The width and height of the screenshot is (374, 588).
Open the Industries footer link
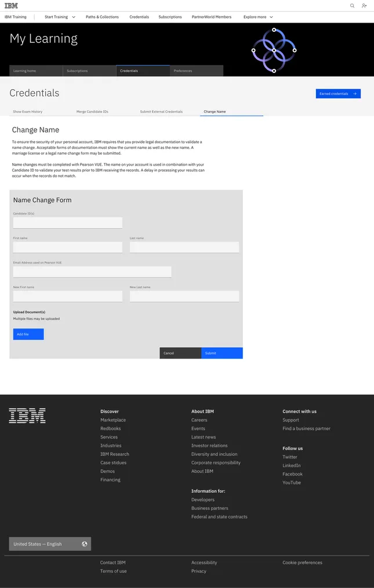pyautogui.click(x=111, y=445)
